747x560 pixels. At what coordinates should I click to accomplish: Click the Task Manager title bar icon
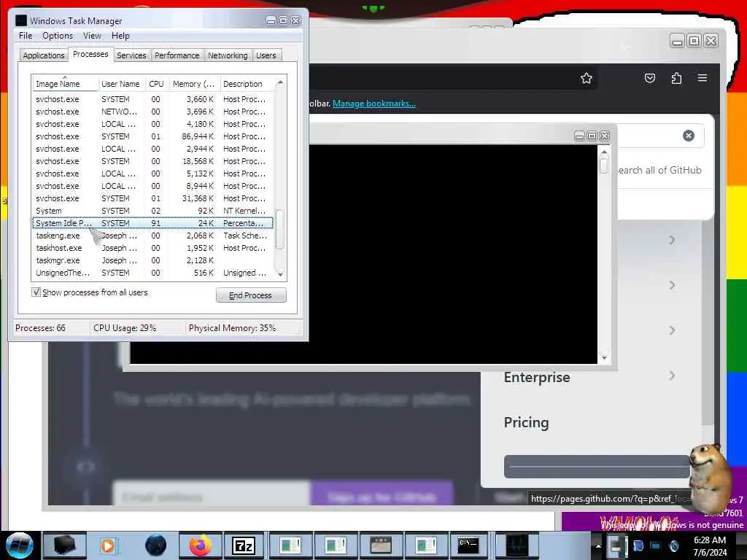point(21,20)
